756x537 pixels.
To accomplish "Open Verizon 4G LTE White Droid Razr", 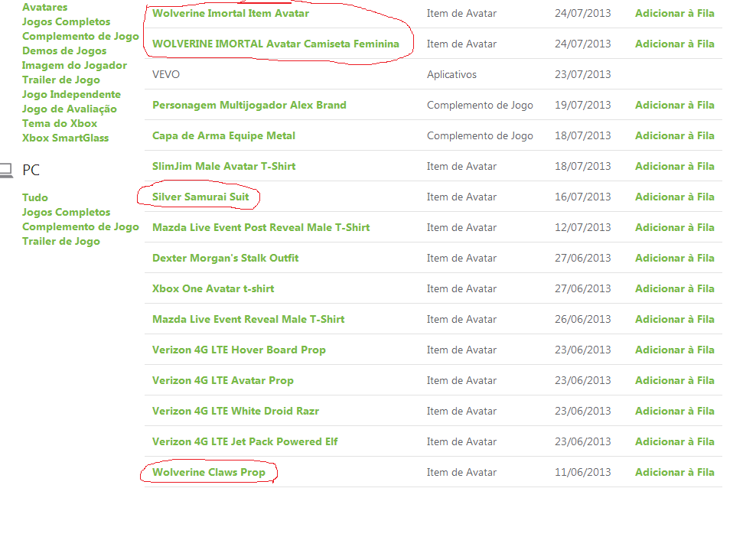I will (x=236, y=412).
